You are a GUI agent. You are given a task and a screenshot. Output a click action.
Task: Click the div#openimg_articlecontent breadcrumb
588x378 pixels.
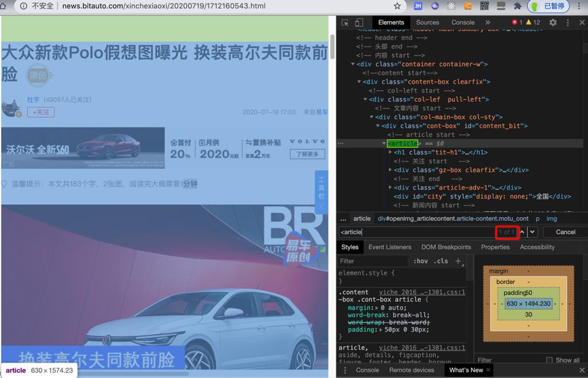(x=452, y=219)
